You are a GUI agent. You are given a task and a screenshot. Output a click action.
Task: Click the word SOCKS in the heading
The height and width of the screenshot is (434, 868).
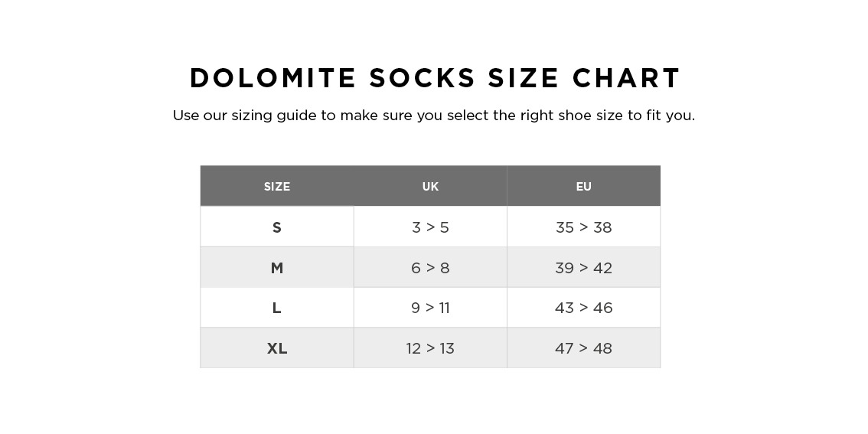pyautogui.click(x=423, y=78)
